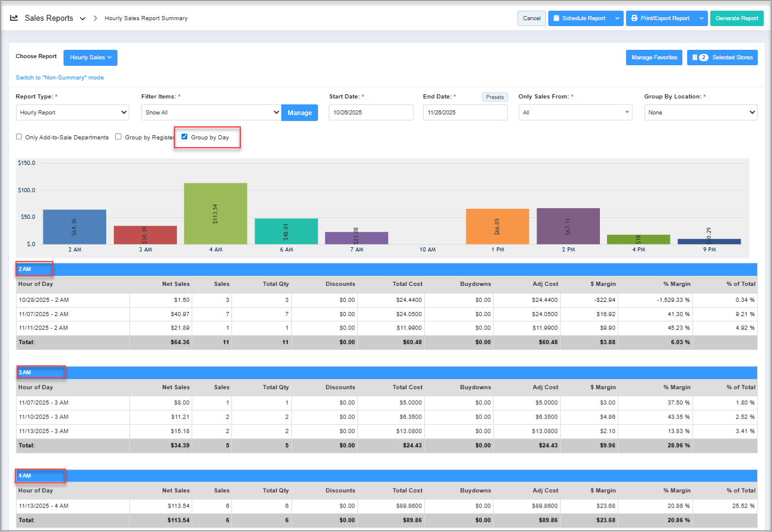Click the Presets button above End Date
This screenshot has width=772, height=532.
point(494,97)
